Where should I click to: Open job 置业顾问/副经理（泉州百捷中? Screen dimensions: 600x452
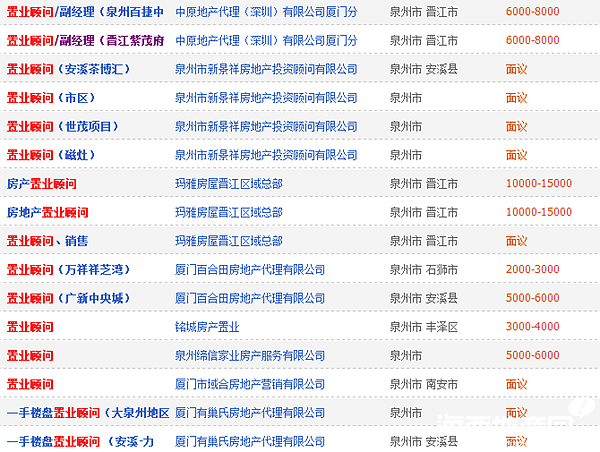pos(85,12)
